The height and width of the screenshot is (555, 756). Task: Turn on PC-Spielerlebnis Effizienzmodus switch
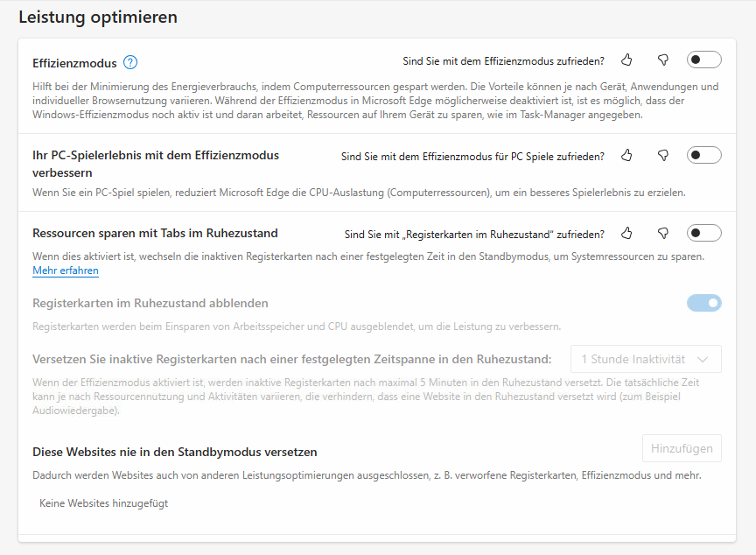coord(703,156)
